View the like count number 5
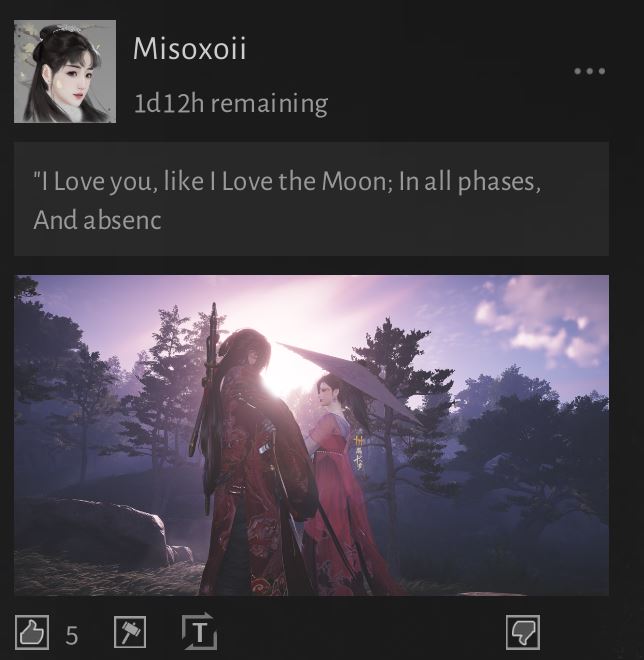This screenshot has width=644, height=660. [72, 635]
